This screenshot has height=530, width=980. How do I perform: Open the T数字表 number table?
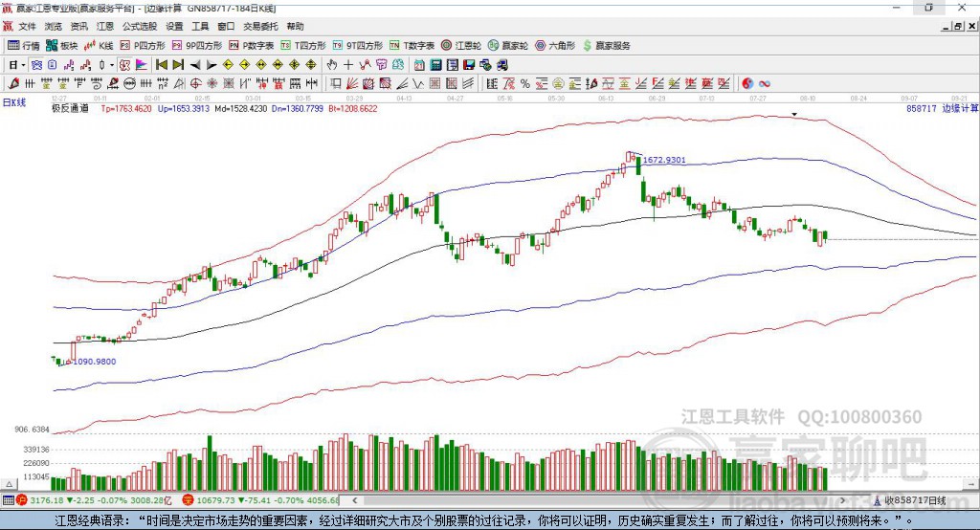413,45
